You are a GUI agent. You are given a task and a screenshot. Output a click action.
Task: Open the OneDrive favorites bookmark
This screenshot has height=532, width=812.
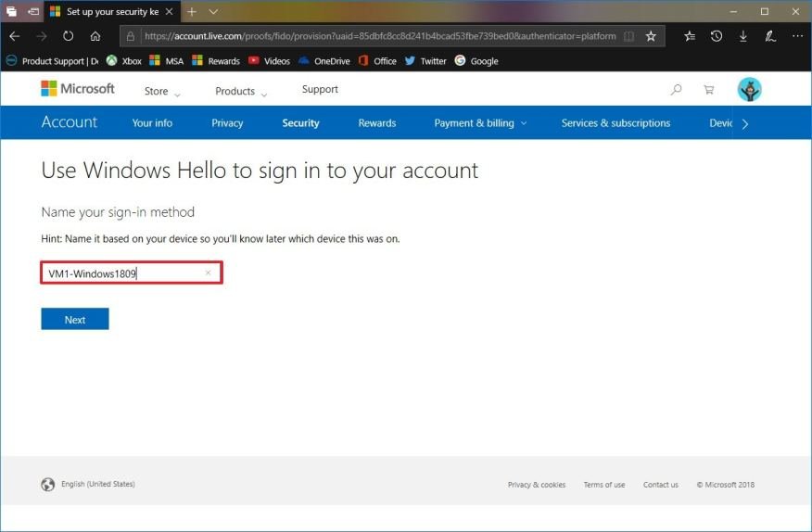point(324,61)
